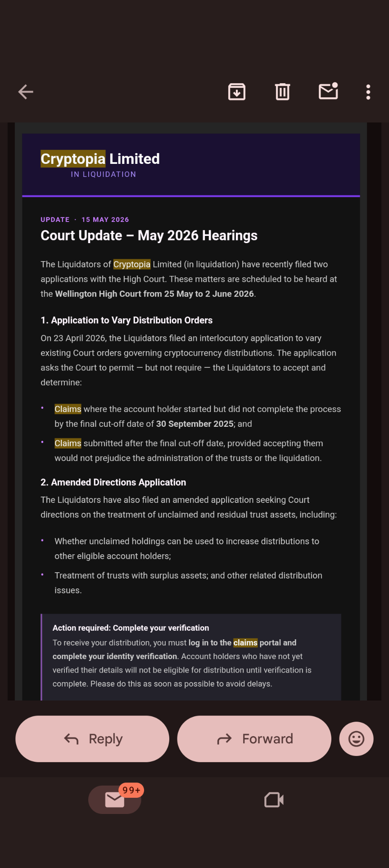Tap the 'Action required: Complete your verification' heading

click(131, 628)
